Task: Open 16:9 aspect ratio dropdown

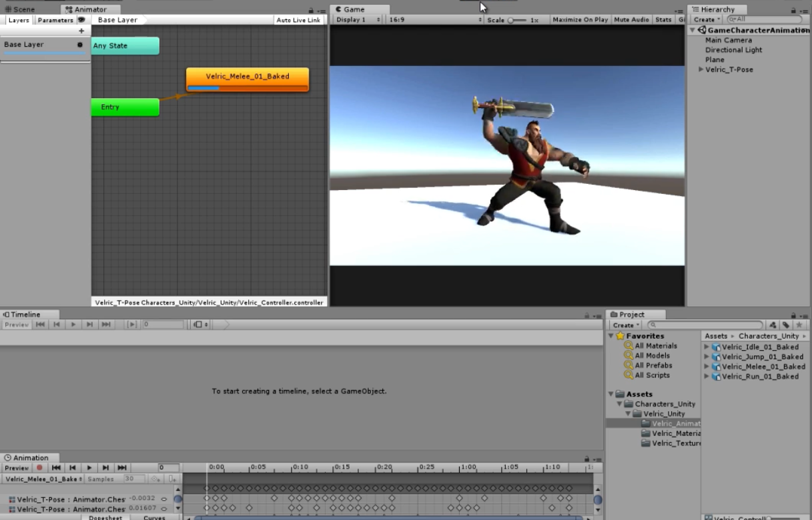Action: [x=434, y=20]
